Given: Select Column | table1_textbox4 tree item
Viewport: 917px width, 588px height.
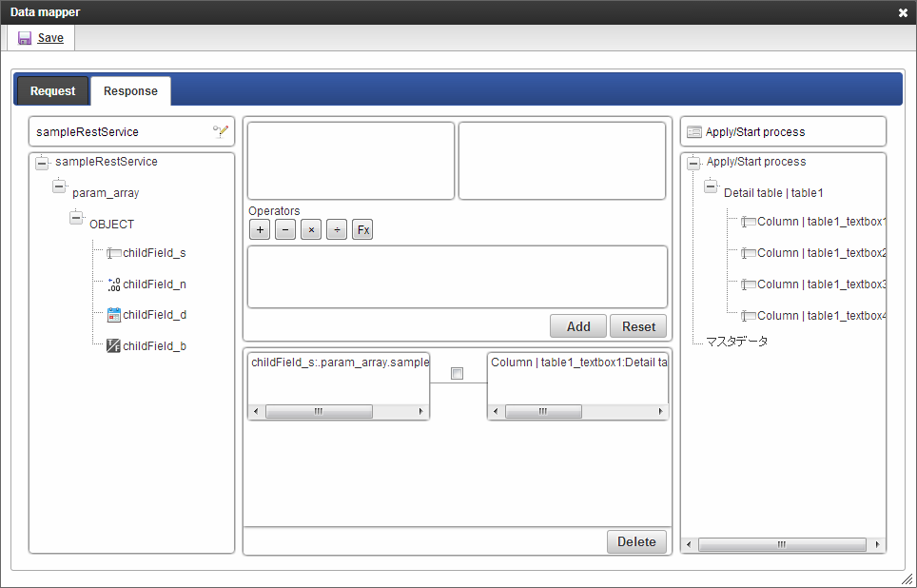Looking at the screenshot, I should [822, 316].
